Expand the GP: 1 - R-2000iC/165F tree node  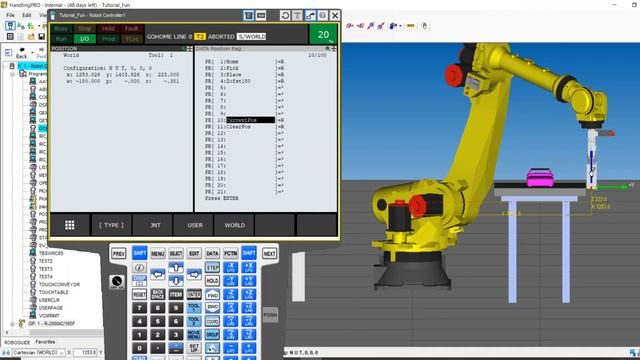tap(12, 324)
